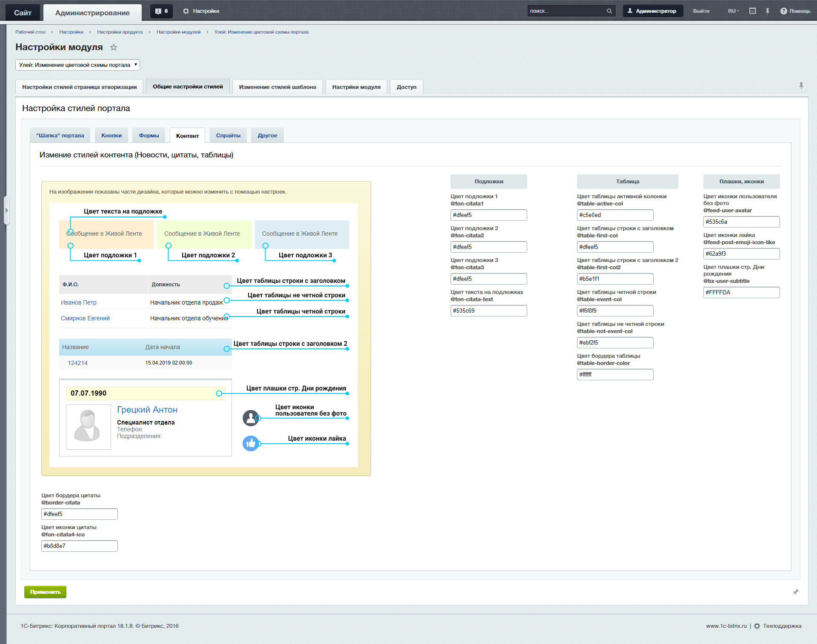Click the @table-first-col color input
Screen dimensions: 817x644
point(615,247)
